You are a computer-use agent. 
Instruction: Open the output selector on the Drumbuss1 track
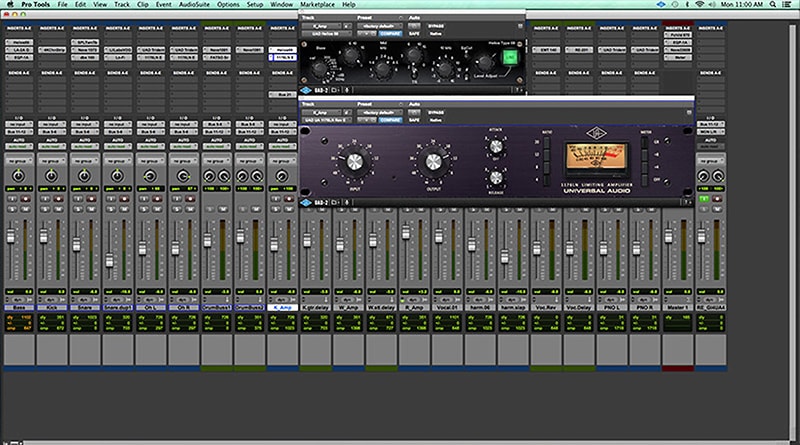click(216, 132)
